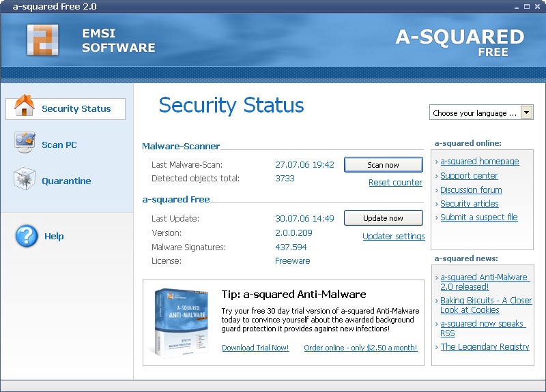Visit the a-squared homepage link
The image size is (546, 392).
click(480, 162)
